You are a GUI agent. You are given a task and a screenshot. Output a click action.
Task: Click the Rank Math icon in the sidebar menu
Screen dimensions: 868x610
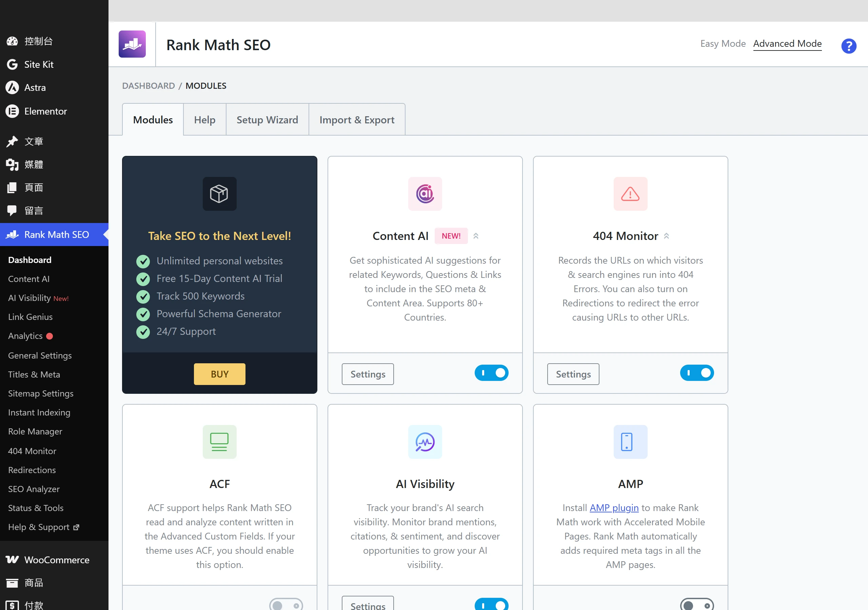[12, 235]
